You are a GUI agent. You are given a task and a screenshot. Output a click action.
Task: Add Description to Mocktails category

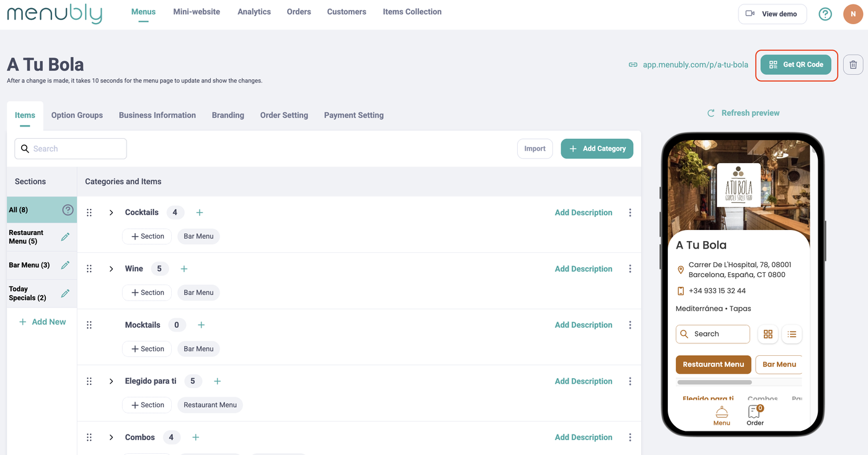point(583,325)
